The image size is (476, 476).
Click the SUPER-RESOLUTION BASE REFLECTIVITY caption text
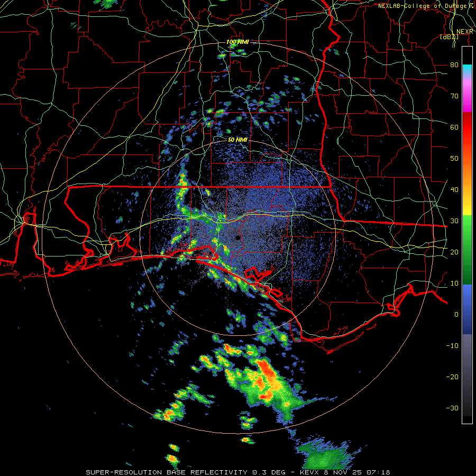click(x=167, y=472)
